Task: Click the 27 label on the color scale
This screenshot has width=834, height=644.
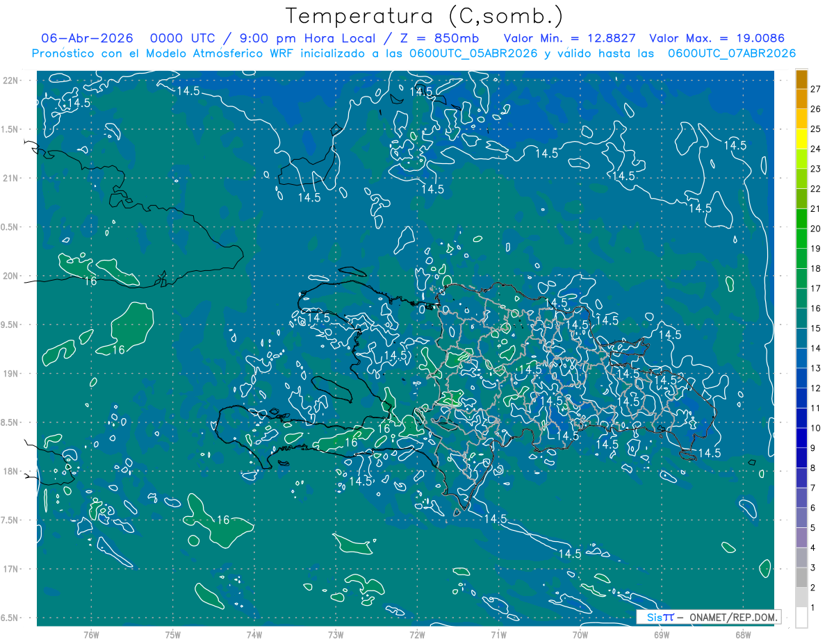Action: click(815, 89)
